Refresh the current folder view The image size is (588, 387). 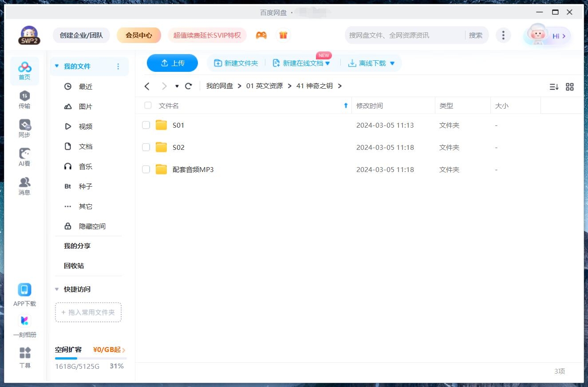click(188, 86)
